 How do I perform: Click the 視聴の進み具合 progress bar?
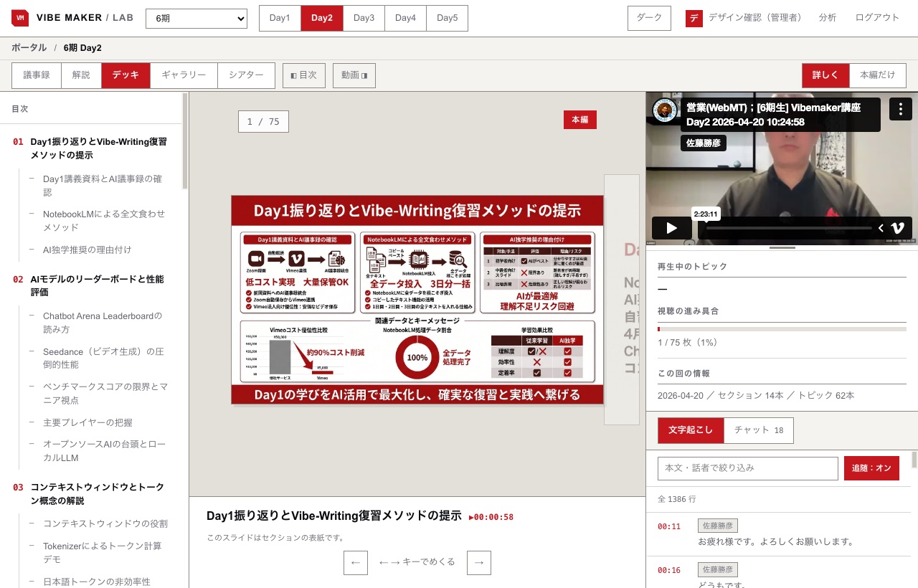point(782,329)
